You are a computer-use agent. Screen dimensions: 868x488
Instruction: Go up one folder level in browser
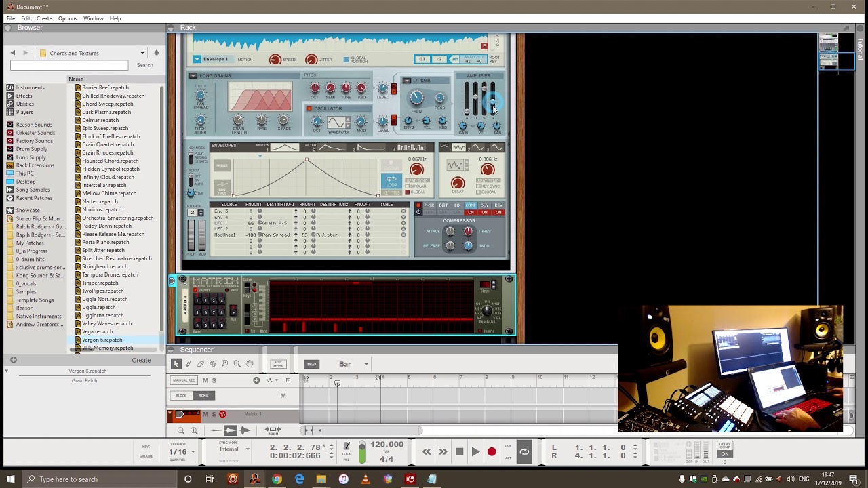tap(156, 53)
